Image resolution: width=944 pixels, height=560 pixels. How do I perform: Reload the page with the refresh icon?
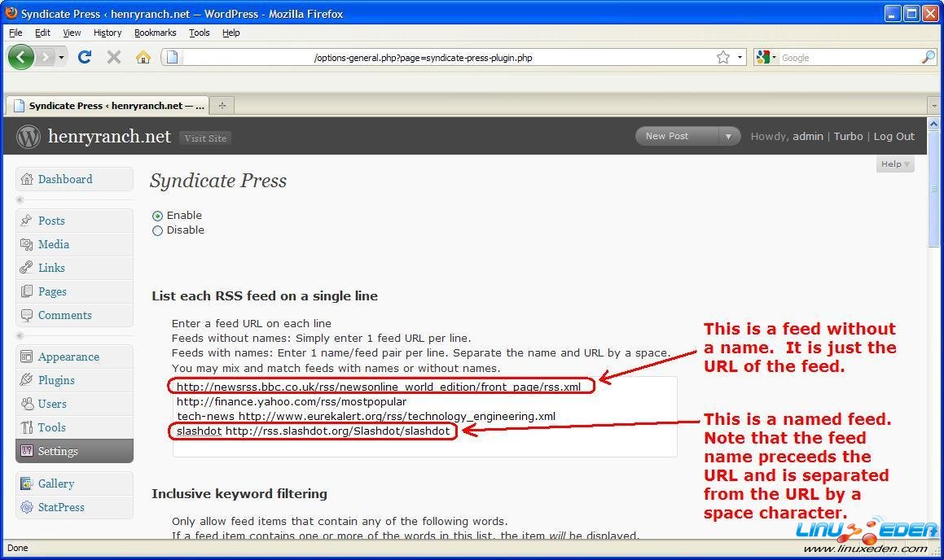coord(84,57)
